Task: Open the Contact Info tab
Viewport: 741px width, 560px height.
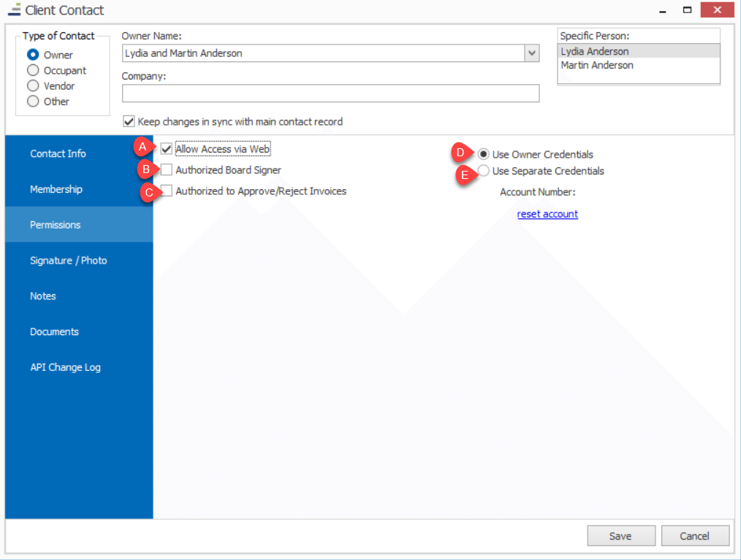Action: coord(79,153)
